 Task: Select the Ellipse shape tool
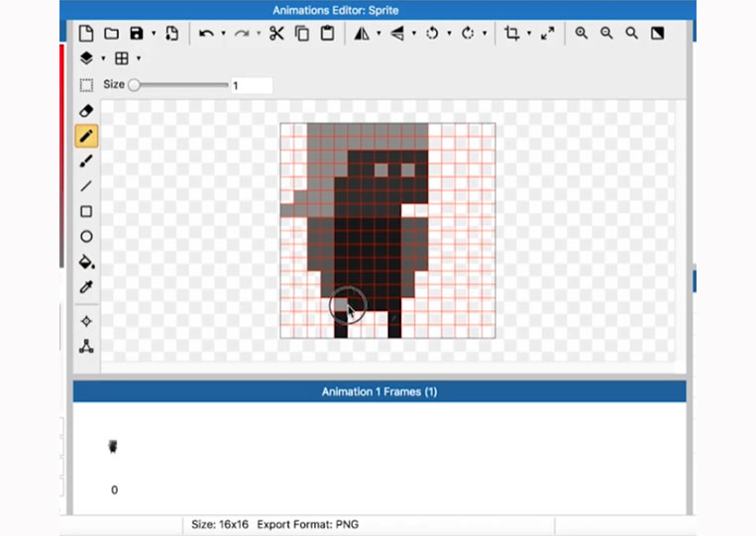(86, 236)
